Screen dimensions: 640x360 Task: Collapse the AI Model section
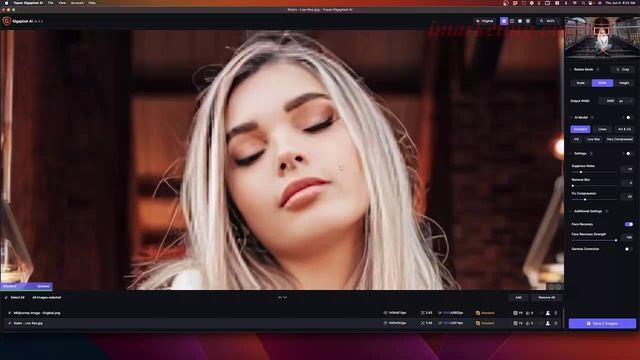coord(571,118)
